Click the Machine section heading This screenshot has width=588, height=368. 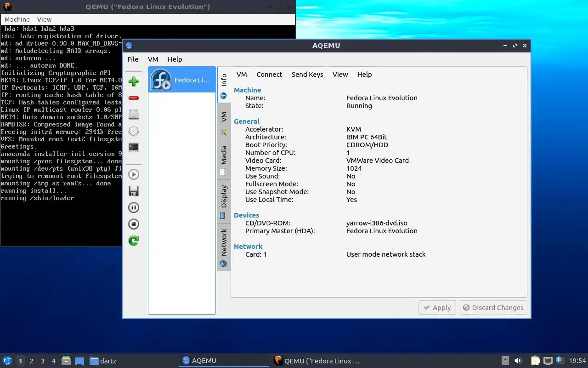click(x=247, y=90)
